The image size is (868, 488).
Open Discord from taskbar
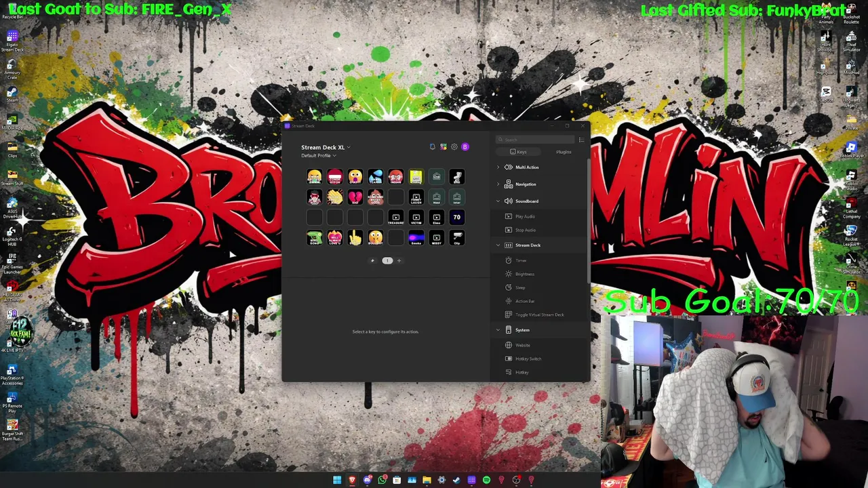(367, 481)
